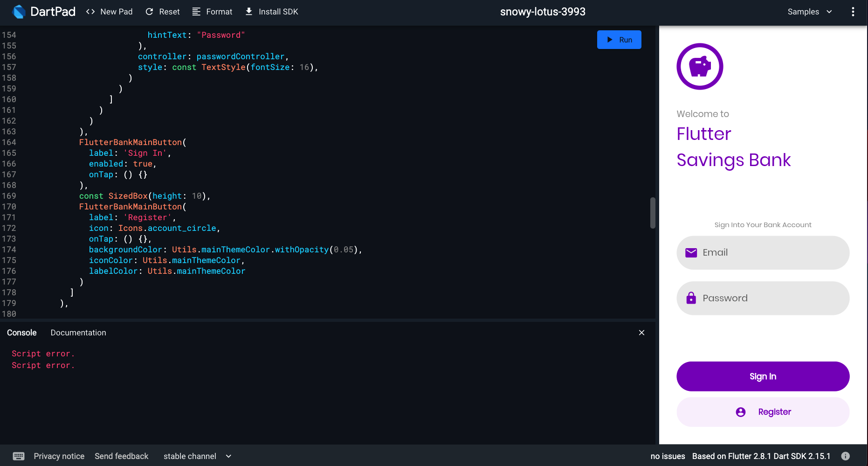Create a New Pad

point(109,12)
